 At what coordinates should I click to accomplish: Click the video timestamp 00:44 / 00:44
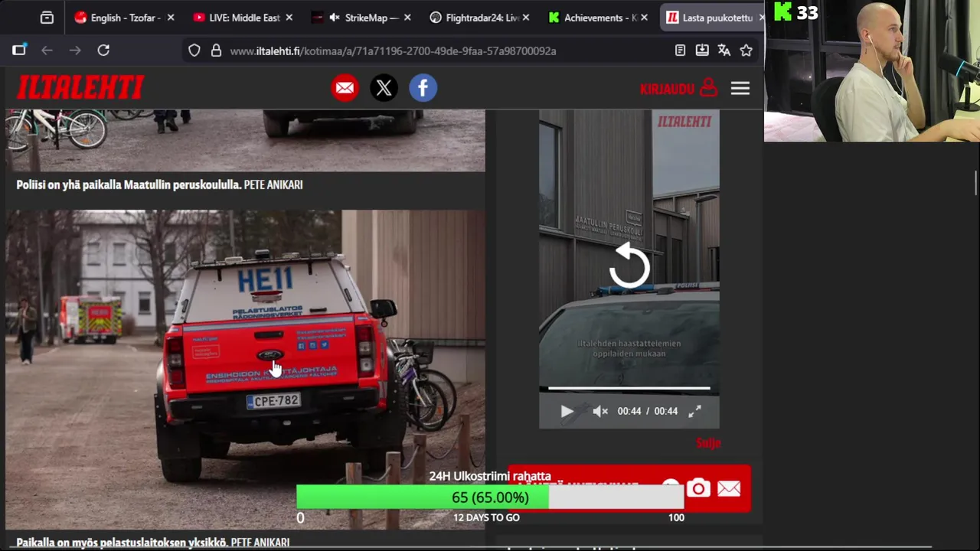(x=648, y=411)
